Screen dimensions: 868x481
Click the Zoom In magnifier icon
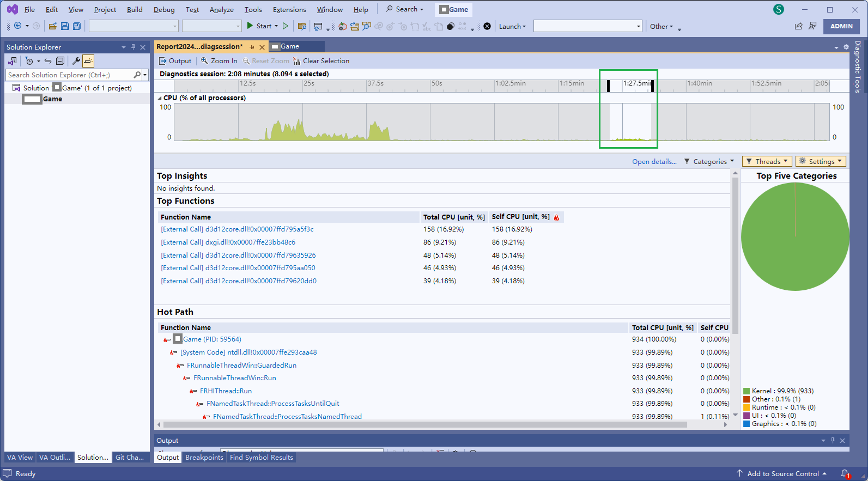(204, 60)
